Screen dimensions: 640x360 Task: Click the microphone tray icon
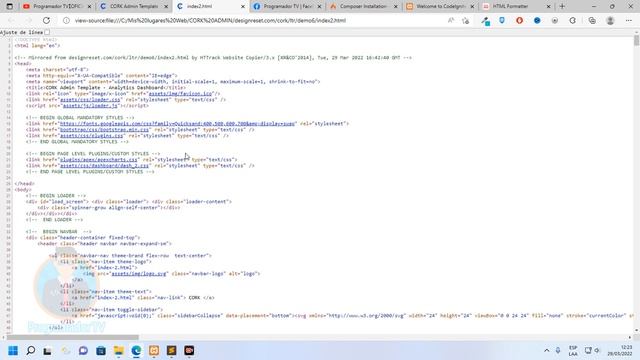point(558,351)
